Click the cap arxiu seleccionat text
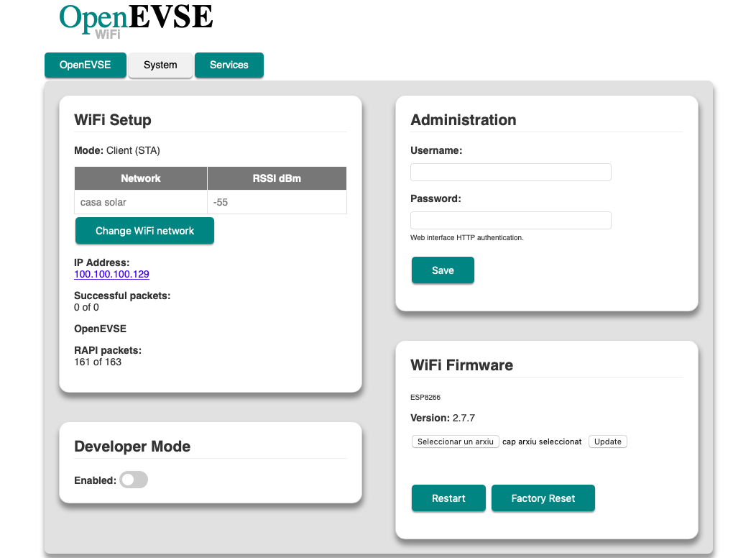The width and height of the screenshot is (756, 558). pyautogui.click(x=542, y=442)
